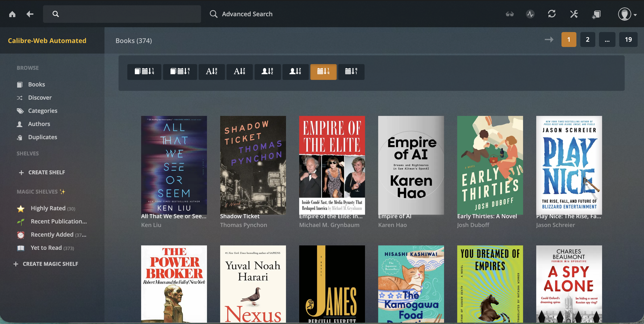Click Create Magic Shelf button
The width and height of the screenshot is (644, 324).
(46, 264)
